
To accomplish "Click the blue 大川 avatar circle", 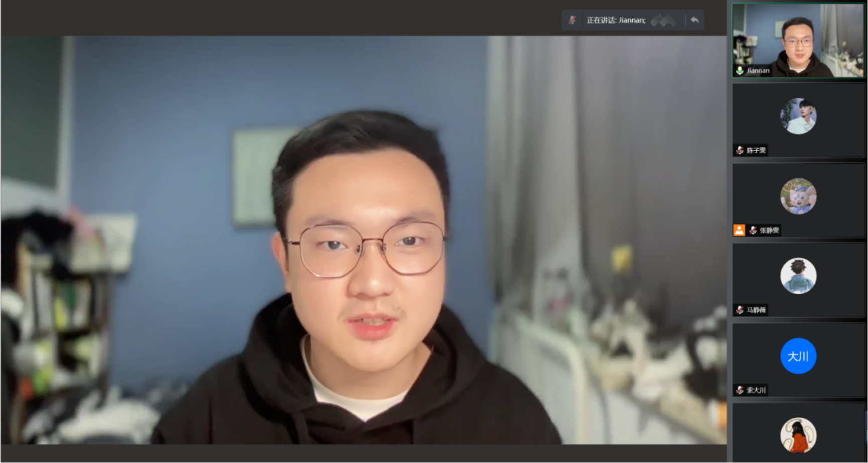I will 798,356.
